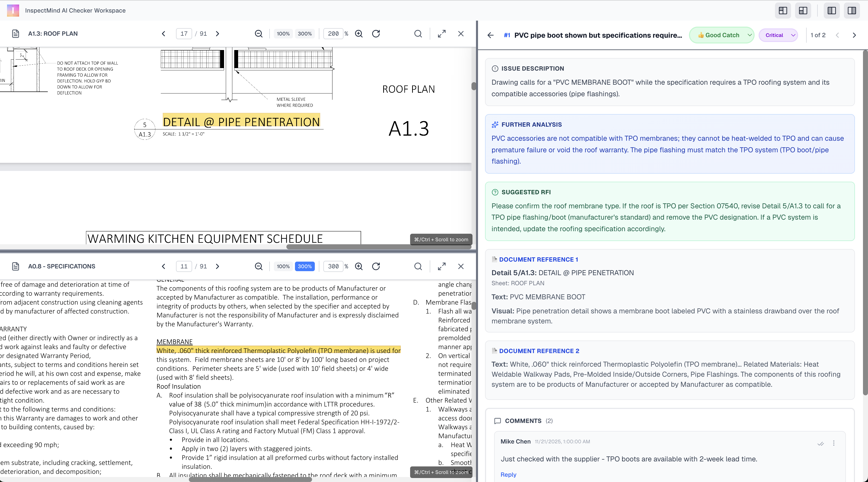Click the Document Reference 1 heading

click(538, 259)
